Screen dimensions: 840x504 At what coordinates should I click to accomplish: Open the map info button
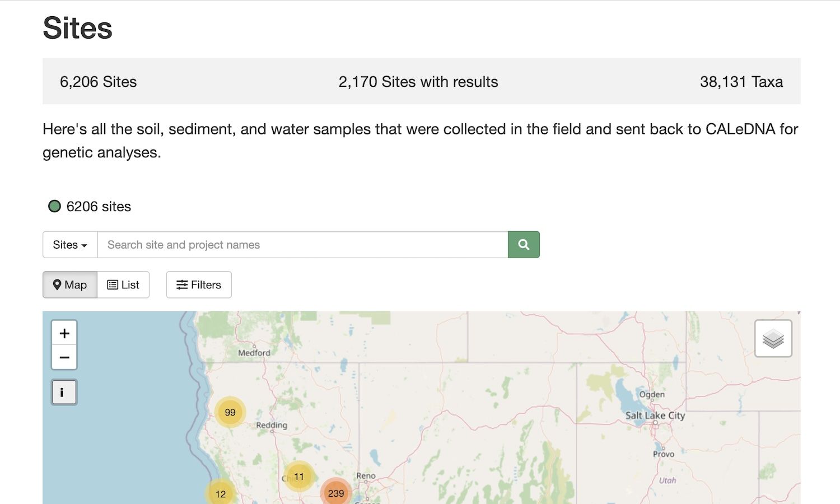click(x=64, y=392)
